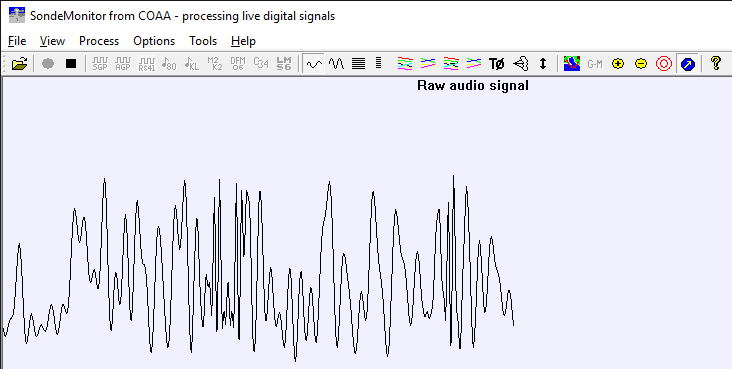
Task: Open the map display icon
Action: 572,64
